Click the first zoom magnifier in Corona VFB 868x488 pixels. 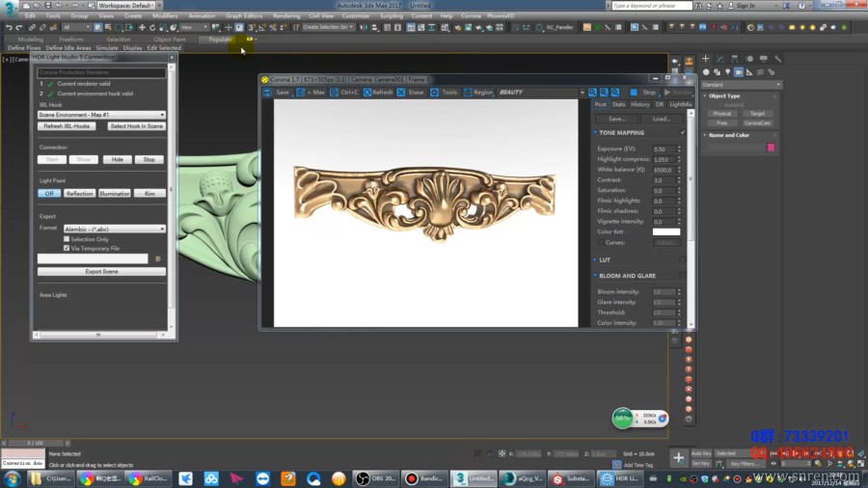pos(592,93)
